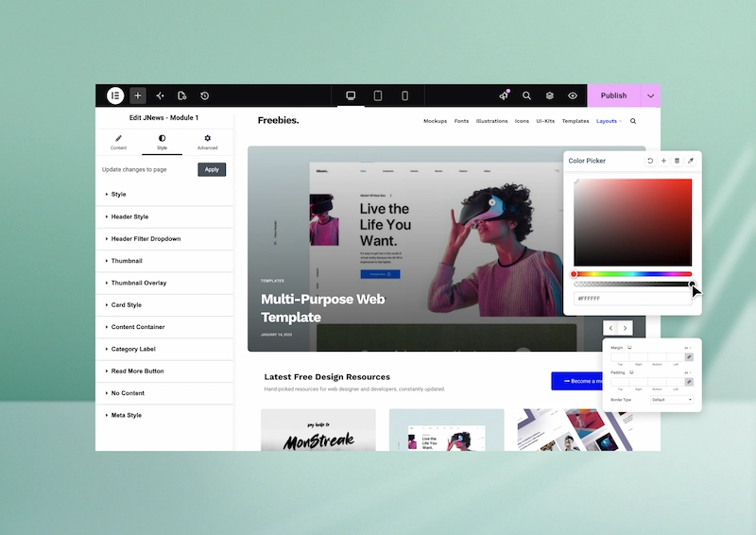The width and height of the screenshot is (756, 535).
Task: Toggle linked values for Margin
Action: (689, 357)
